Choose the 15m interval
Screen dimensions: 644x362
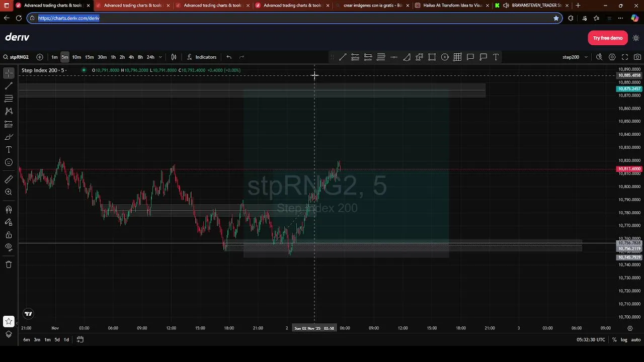(x=89, y=57)
